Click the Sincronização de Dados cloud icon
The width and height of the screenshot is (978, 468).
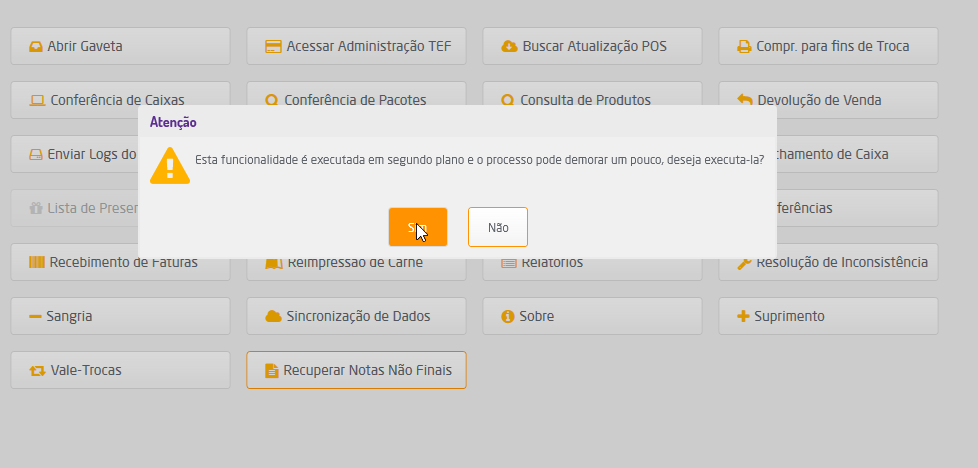tap(272, 316)
